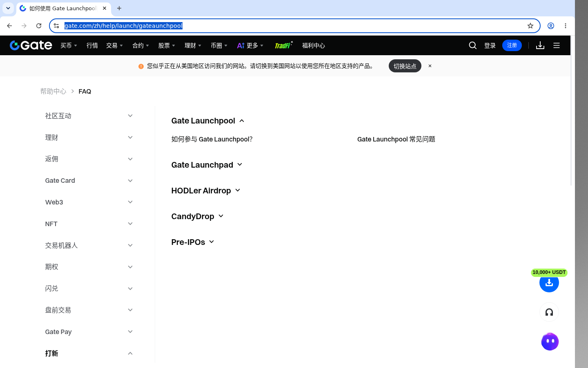This screenshot has height=368, width=588.
Task: Open the 合约 dropdown menu
Action: tap(140, 45)
